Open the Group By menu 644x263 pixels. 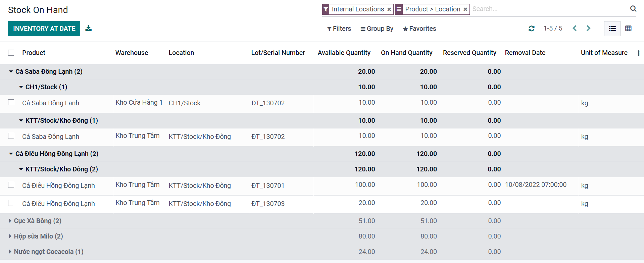[377, 29]
